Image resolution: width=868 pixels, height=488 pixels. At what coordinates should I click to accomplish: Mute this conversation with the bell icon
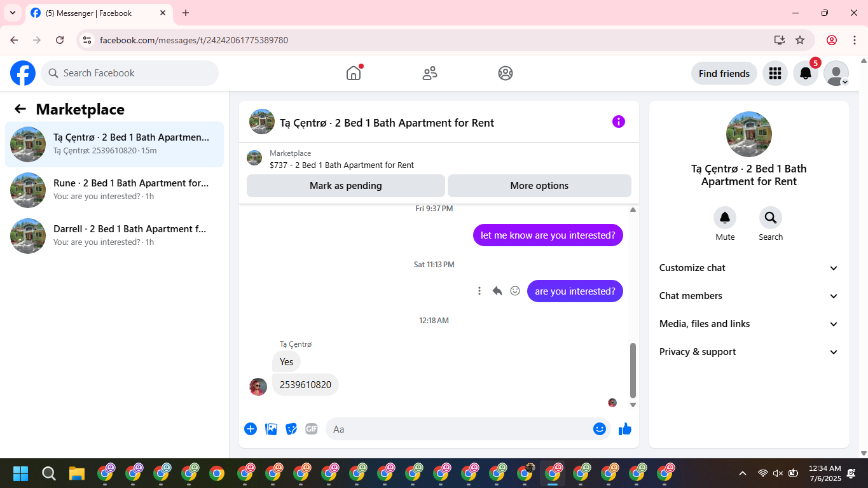coord(725,218)
